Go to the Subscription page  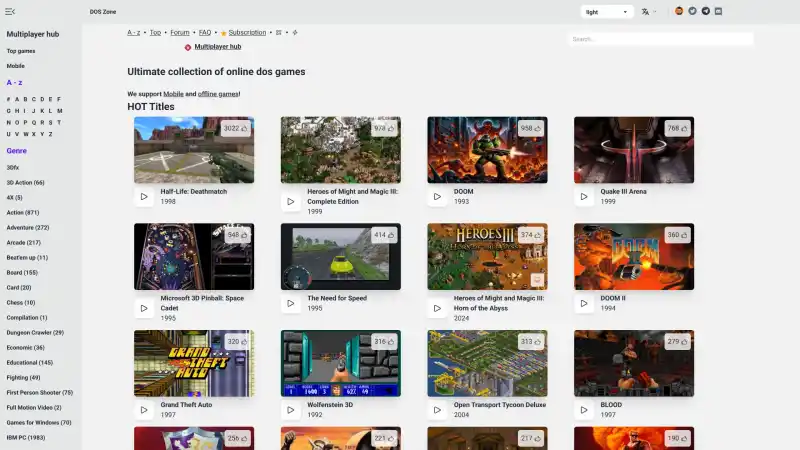pyautogui.click(x=246, y=32)
